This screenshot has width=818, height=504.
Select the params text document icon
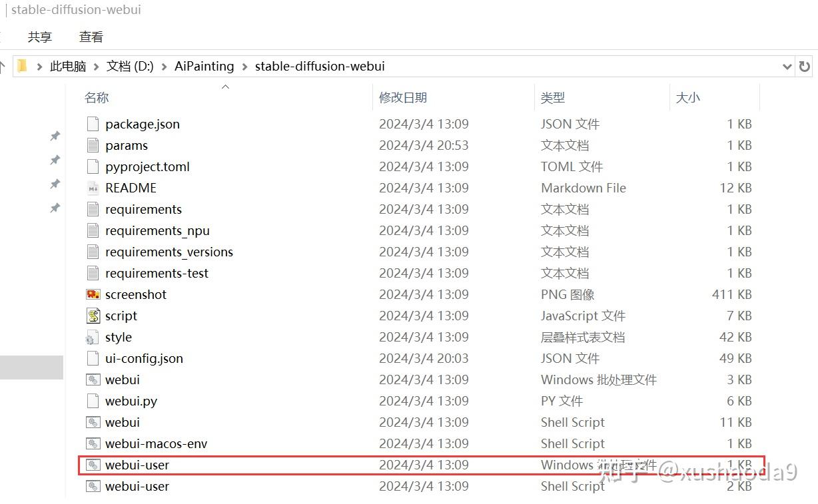(93, 145)
